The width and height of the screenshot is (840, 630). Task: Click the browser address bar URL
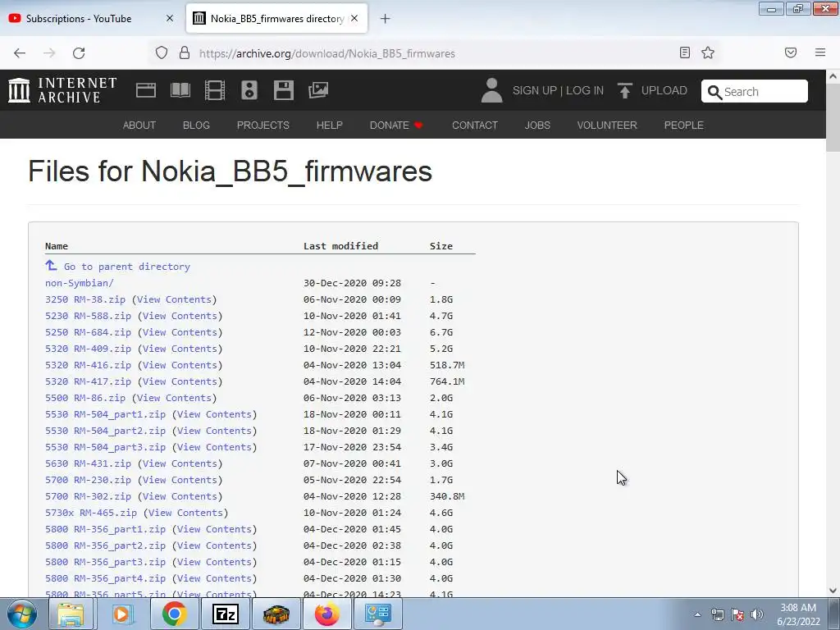click(x=326, y=53)
